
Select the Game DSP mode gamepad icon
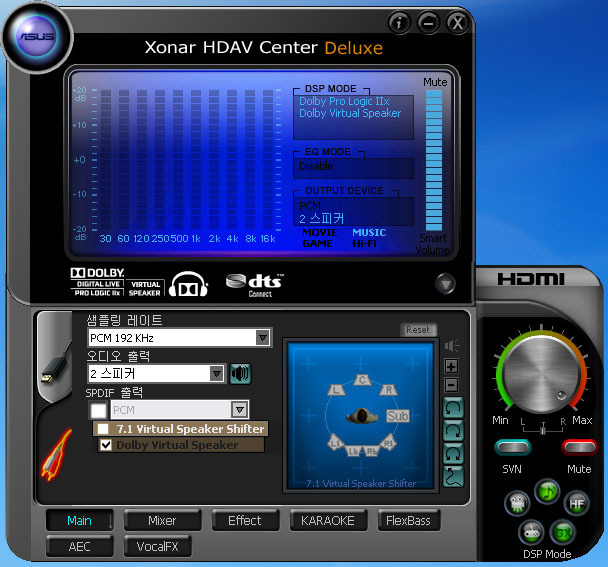pos(531,532)
